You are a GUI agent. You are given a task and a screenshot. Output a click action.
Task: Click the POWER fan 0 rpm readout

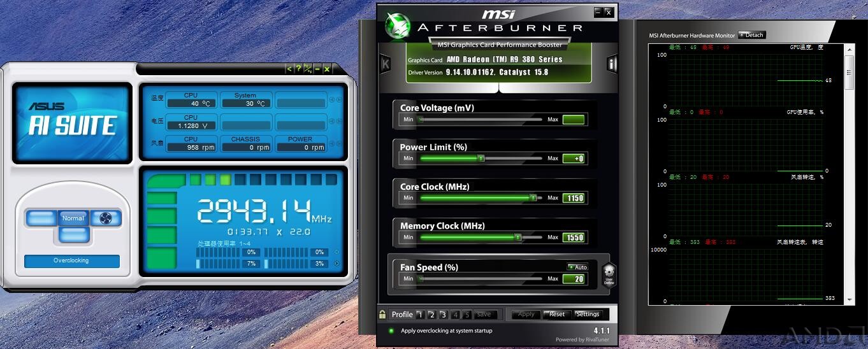(x=300, y=147)
